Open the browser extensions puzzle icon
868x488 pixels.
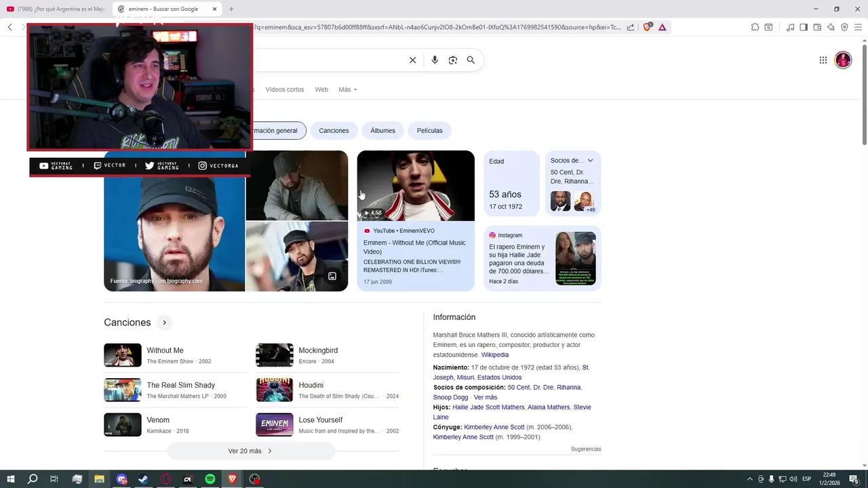click(x=755, y=27)
